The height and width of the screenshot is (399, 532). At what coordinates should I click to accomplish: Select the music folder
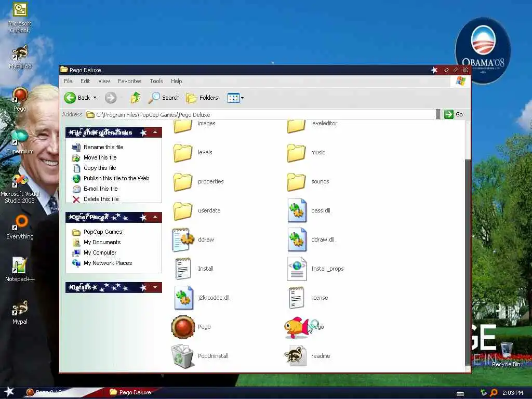305,153
